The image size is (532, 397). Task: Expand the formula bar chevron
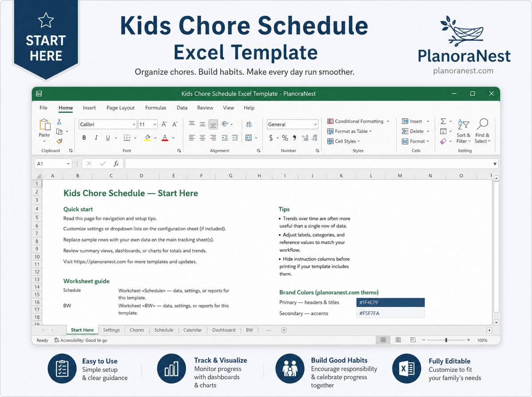(x=495, y=163)
